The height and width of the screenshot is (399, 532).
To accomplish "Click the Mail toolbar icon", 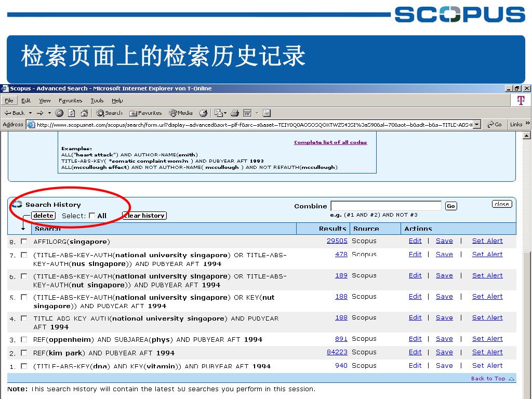I will (219, 113).
